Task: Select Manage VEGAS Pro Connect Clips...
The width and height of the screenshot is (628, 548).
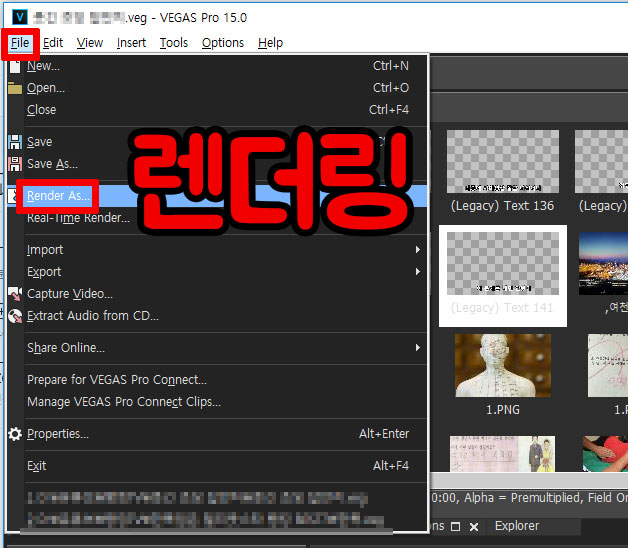Action: (217, 402)
